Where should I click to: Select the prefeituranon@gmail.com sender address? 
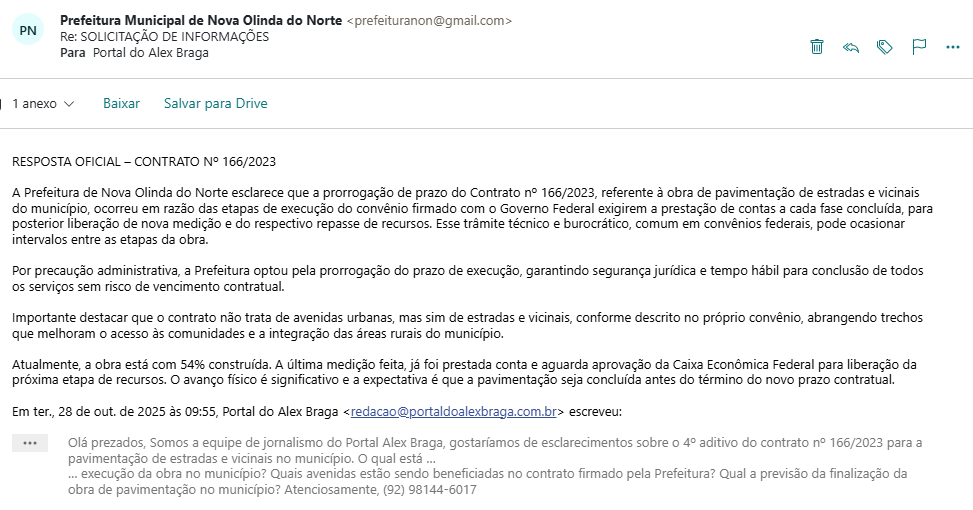429,20
